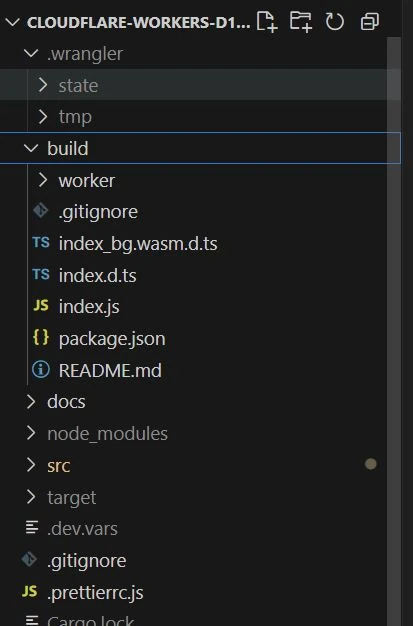Open the index.d.ts file

97,275
